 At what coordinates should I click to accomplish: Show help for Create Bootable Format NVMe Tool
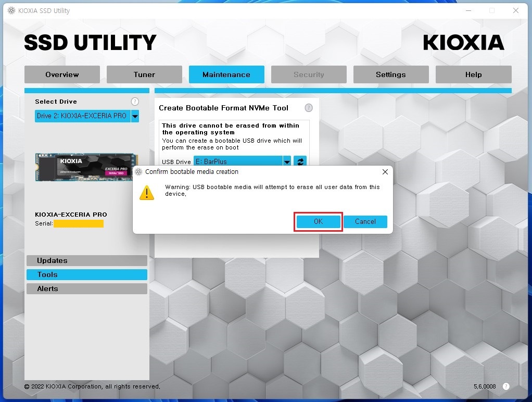pyautogui.click(x=308, y=108)
